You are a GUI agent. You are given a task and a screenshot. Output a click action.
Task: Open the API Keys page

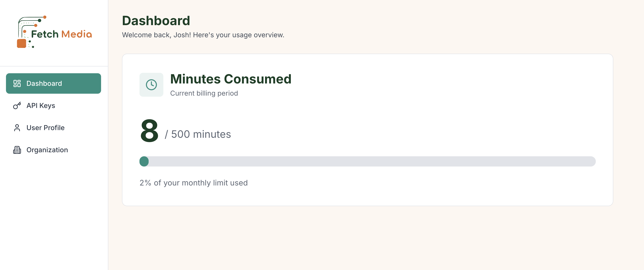coord(41,106)
